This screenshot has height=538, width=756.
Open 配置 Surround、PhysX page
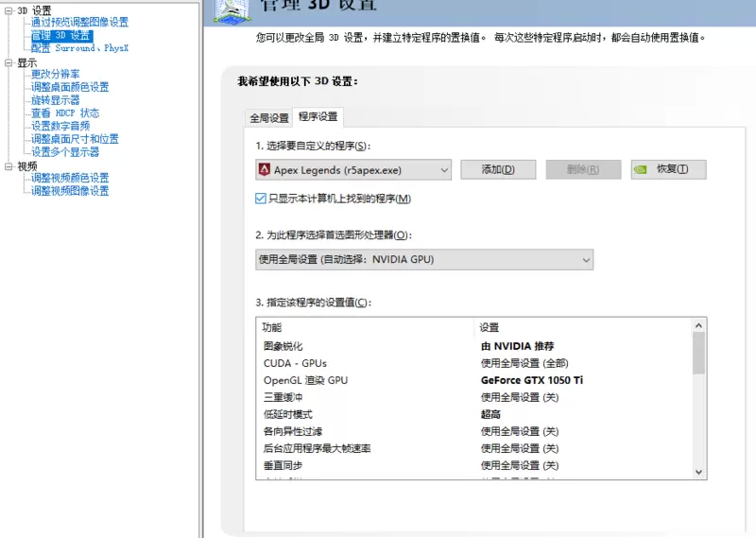click(x=79, y=48)
